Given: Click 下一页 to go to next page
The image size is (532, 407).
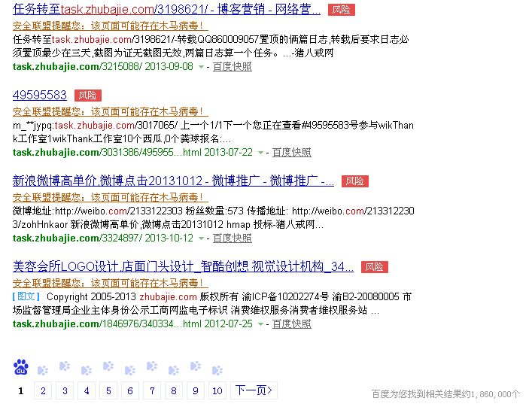Looking at the screenshot, I should point(254,390).
